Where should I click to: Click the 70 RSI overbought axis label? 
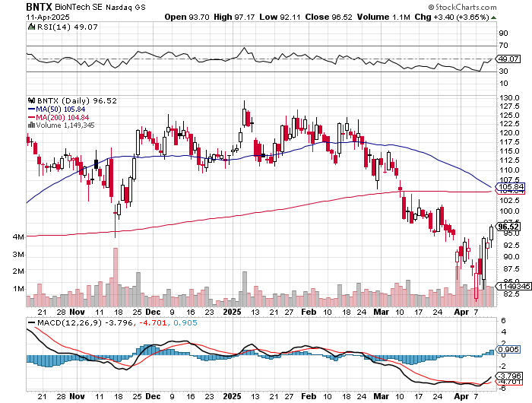click(x=503, y=46)
